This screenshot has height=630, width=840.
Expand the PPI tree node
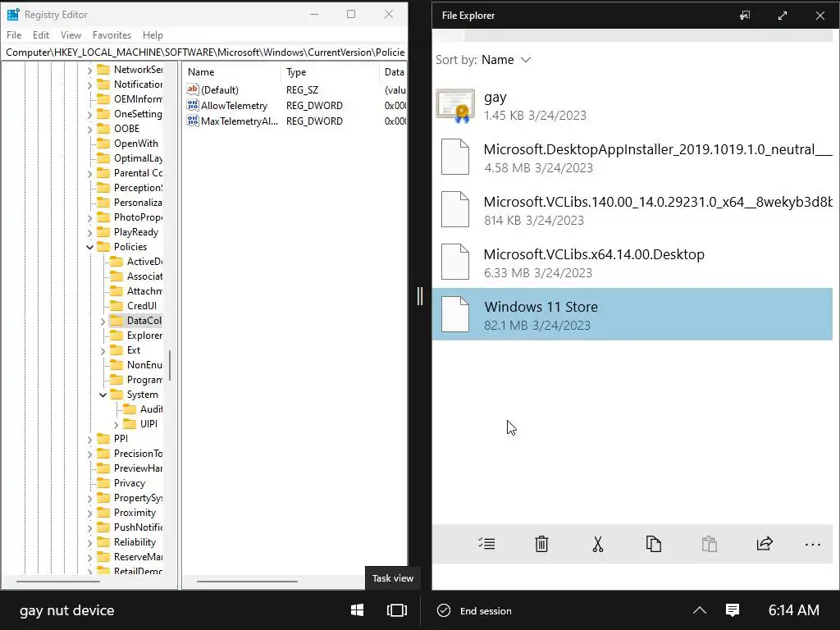tap(89, 440)
